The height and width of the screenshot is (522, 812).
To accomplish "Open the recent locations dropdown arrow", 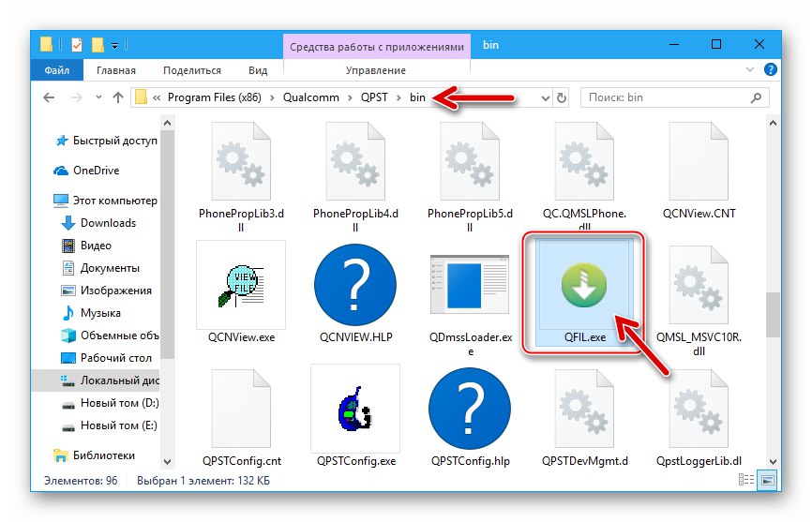I will click(x=98, y=97).
